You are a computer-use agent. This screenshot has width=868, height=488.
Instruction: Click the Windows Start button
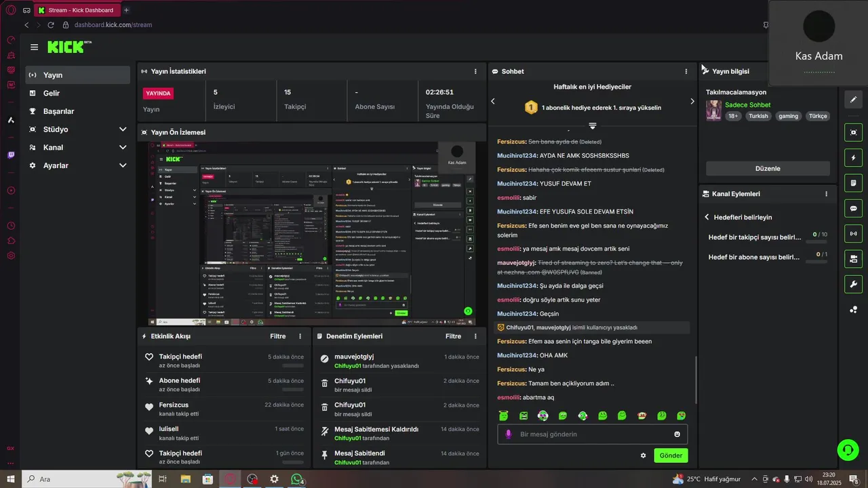point(11,479)
